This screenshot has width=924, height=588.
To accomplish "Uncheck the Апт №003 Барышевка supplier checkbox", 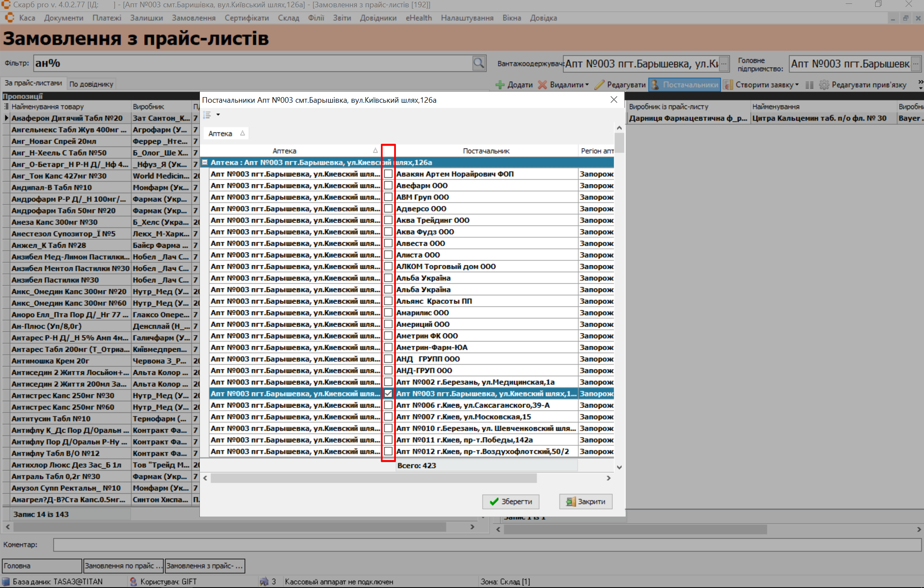I will click(388, 393).
